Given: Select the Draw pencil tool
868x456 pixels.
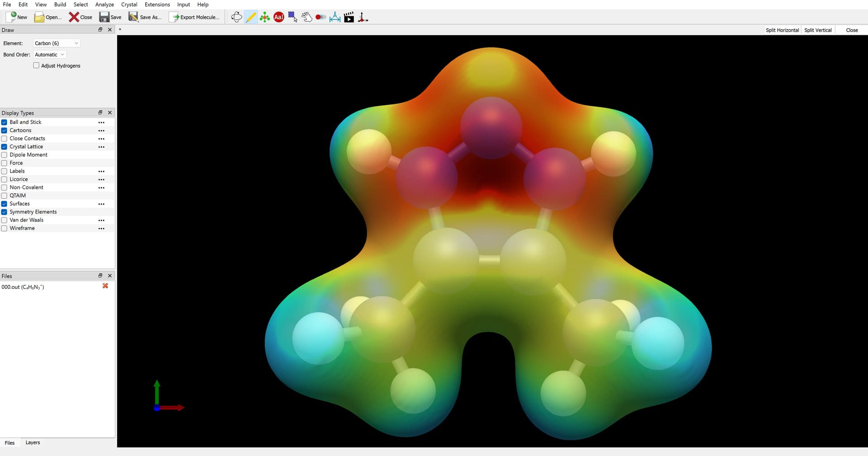Looking at the screenshot, I should [x=250, y=18].
